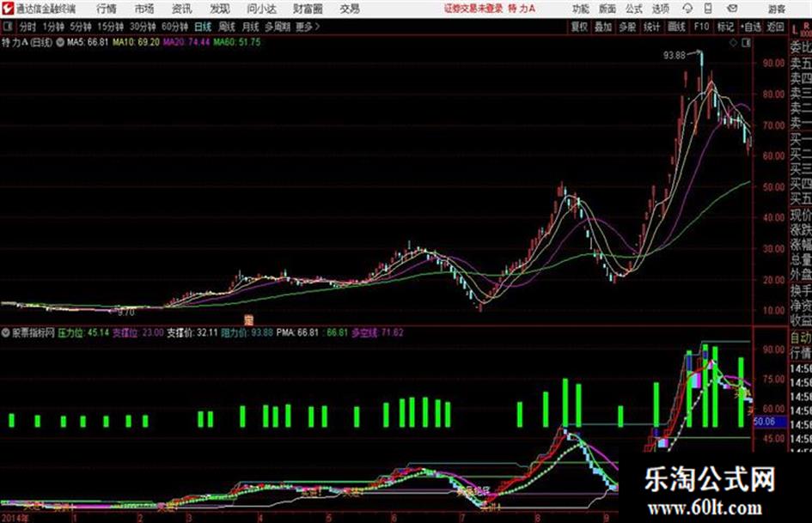The image size is (812, 523).
Task: Click the customer service headset icon
Action: tap(687, 9)
